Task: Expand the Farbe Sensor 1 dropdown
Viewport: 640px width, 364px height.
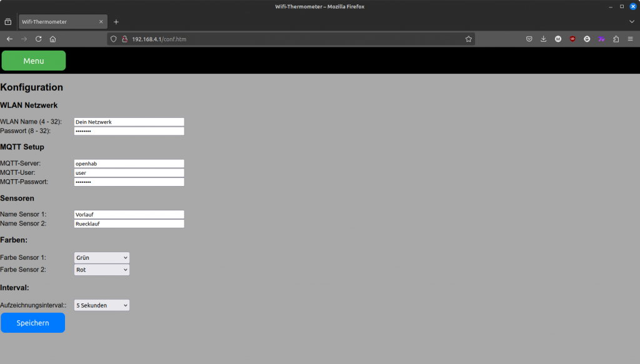Action: point(102,257)
